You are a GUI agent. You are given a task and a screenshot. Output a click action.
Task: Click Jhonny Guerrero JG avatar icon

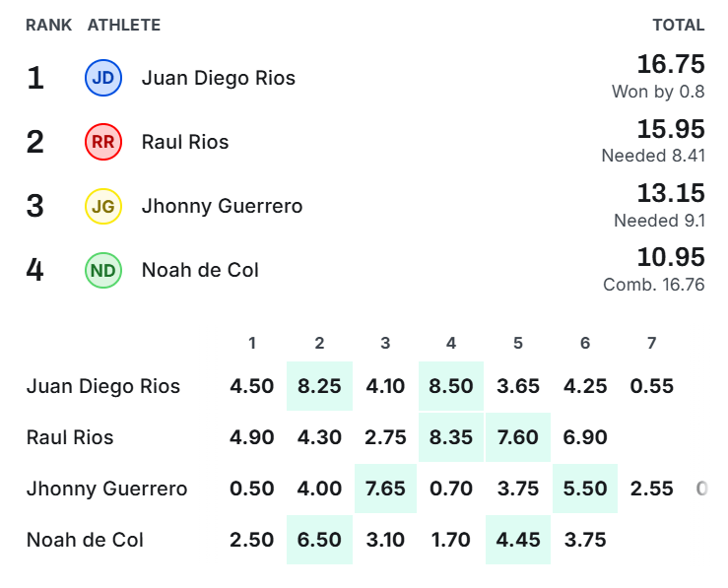pos(103,206)
